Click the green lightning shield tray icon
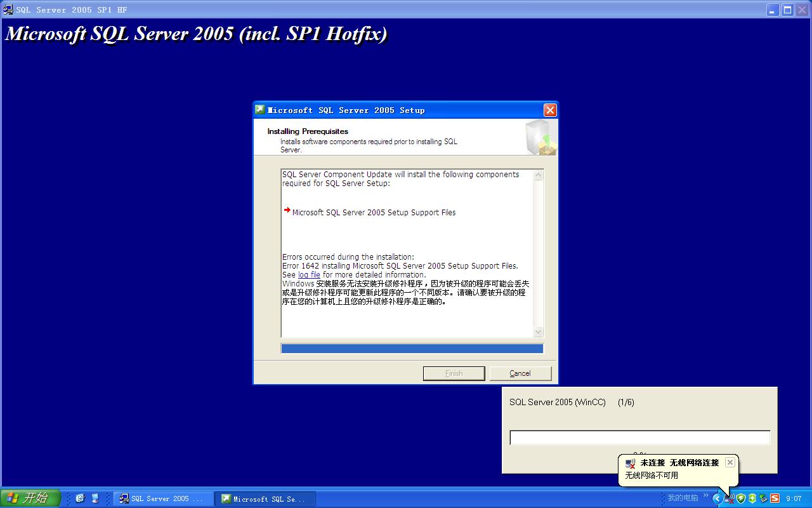Image resolution: width=812 pixels, height=508 pixels. click(741, 498)
